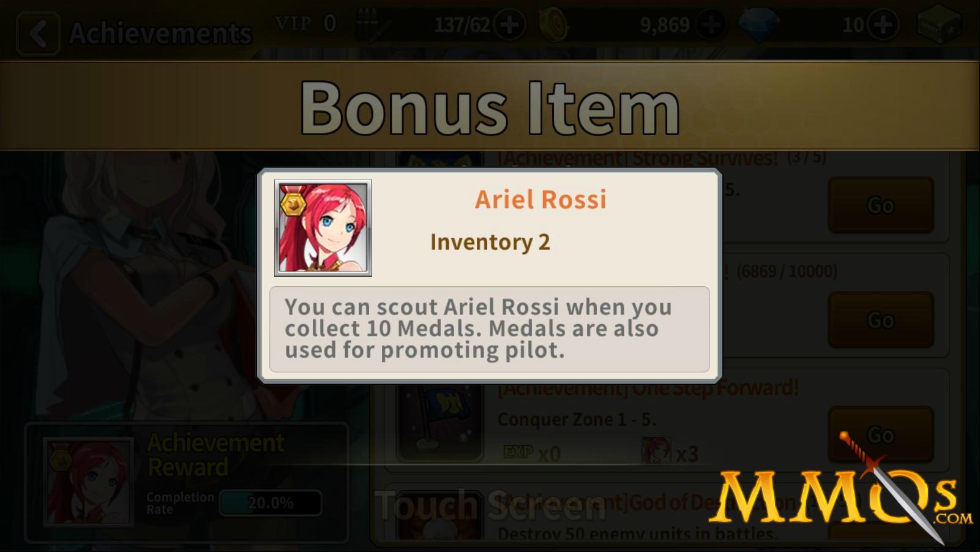
Task: Add diamonds with plus icon
Action: pos(883,25)
